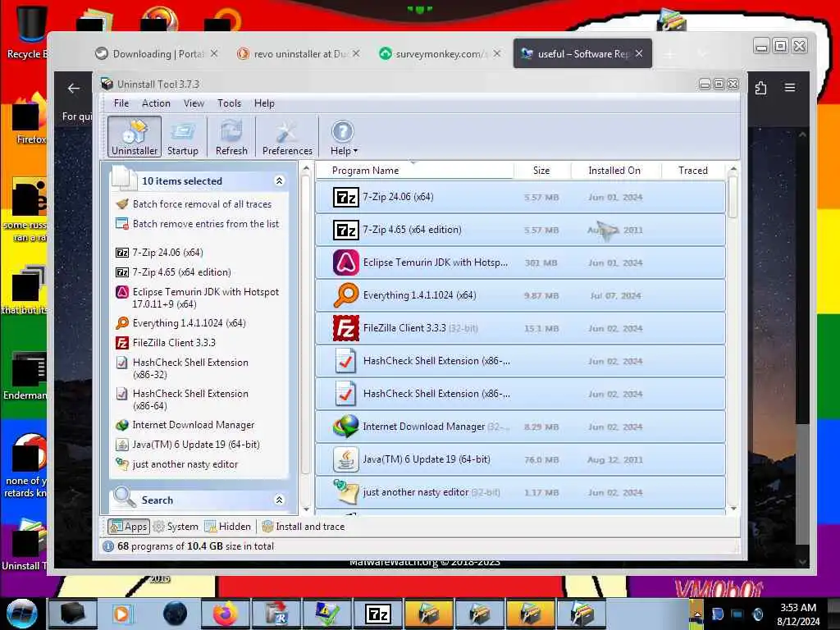Open the browser hamburger menu

click(790, 87)
